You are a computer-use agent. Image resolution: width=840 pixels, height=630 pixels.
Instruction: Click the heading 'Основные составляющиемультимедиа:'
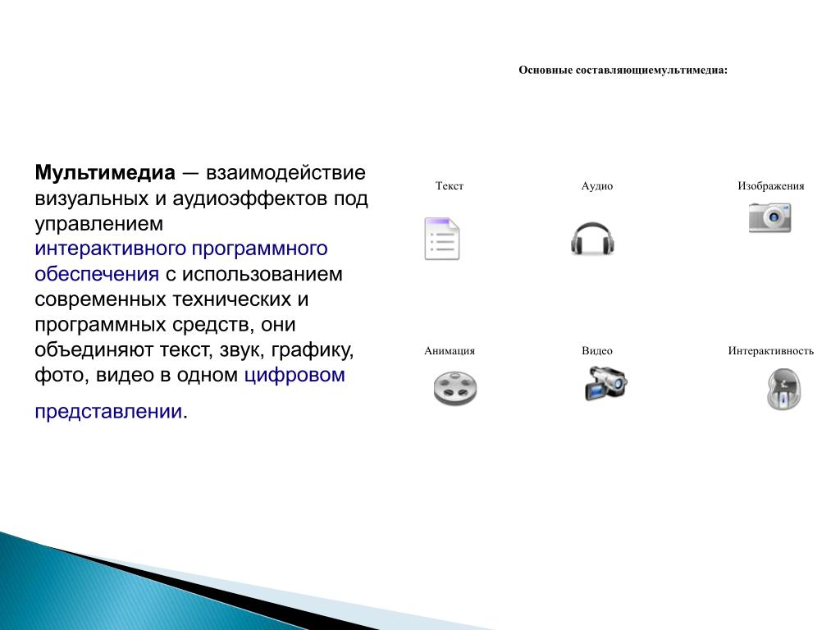(x=623, y=71)
